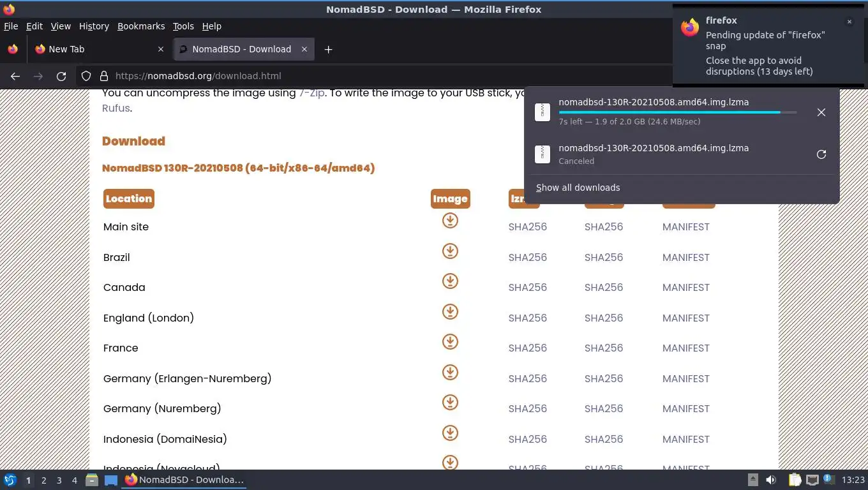Switch to workspace 3
This screenshot has width=868, height=490.
click(x=59, y=480)
